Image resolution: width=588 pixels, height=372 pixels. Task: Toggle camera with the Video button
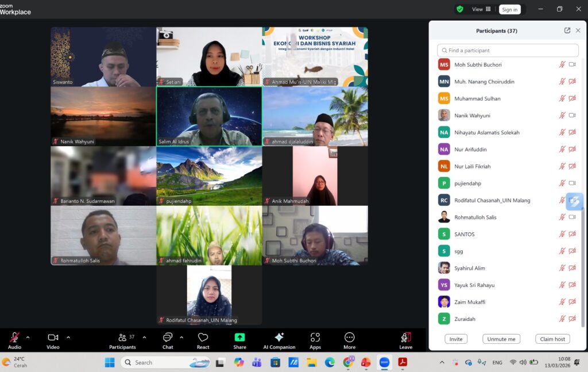click(53, 338)
